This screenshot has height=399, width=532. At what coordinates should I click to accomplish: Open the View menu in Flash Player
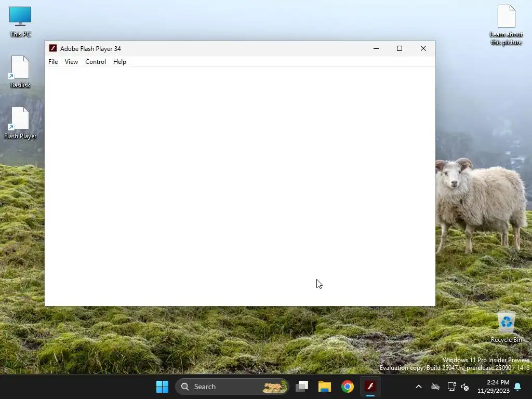(x=71, y=62)
